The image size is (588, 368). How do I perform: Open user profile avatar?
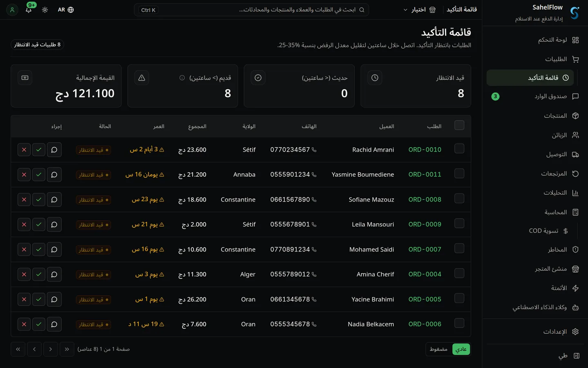click(x=12, y=9)
